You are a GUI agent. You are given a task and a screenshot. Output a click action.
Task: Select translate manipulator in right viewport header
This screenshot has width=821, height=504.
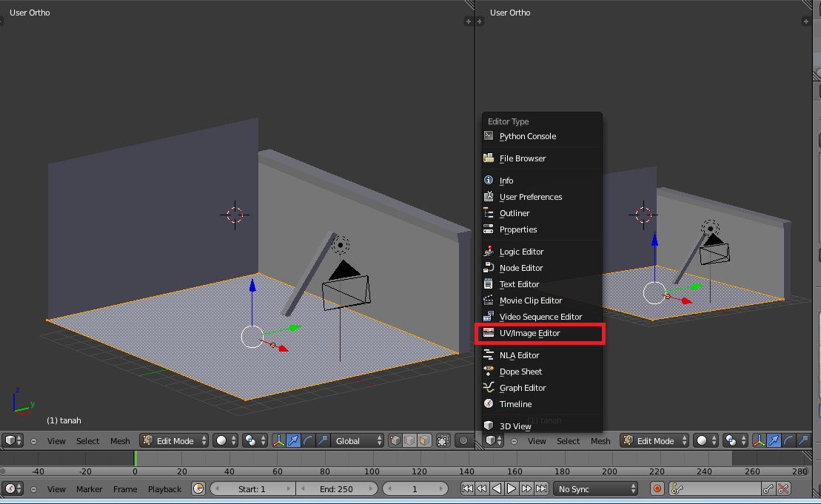(774, 440)
